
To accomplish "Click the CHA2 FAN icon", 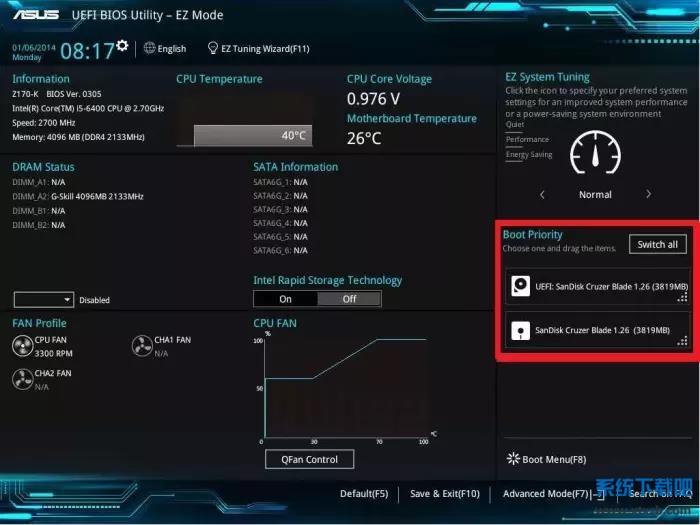I will click(x=22, y=379).
